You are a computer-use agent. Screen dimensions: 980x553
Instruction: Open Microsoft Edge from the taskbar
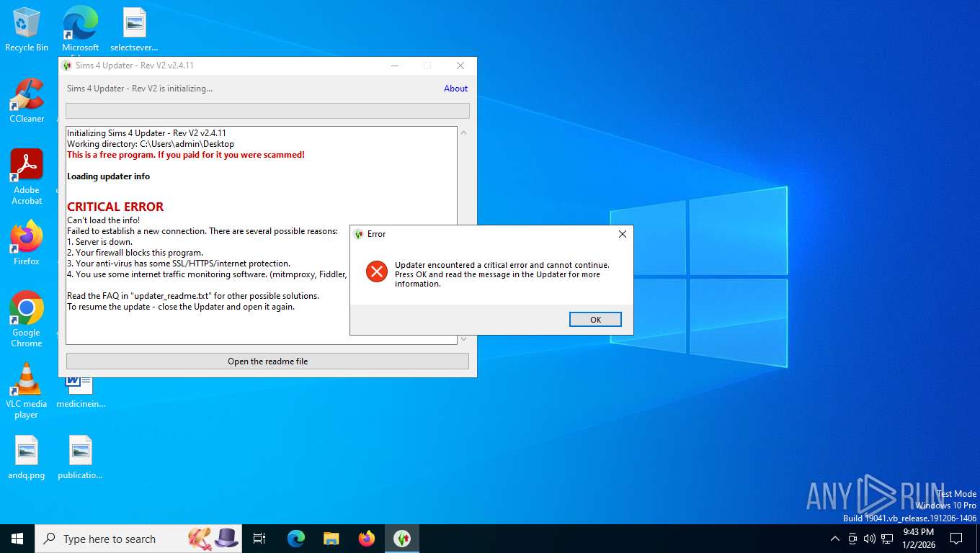[x=296, y=539]
